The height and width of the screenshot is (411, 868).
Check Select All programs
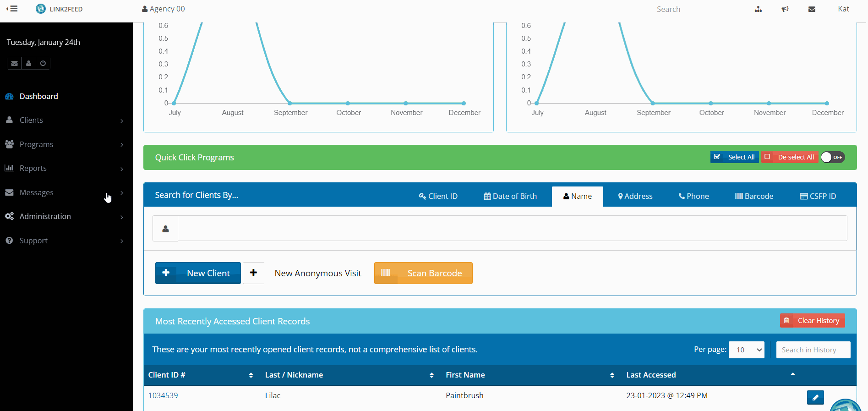point(734,157)
